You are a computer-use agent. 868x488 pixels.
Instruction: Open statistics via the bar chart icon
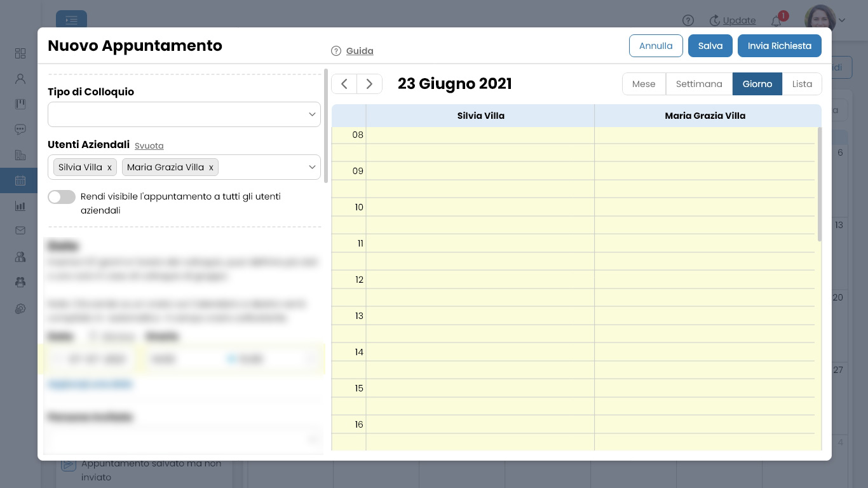click(20, 206)
